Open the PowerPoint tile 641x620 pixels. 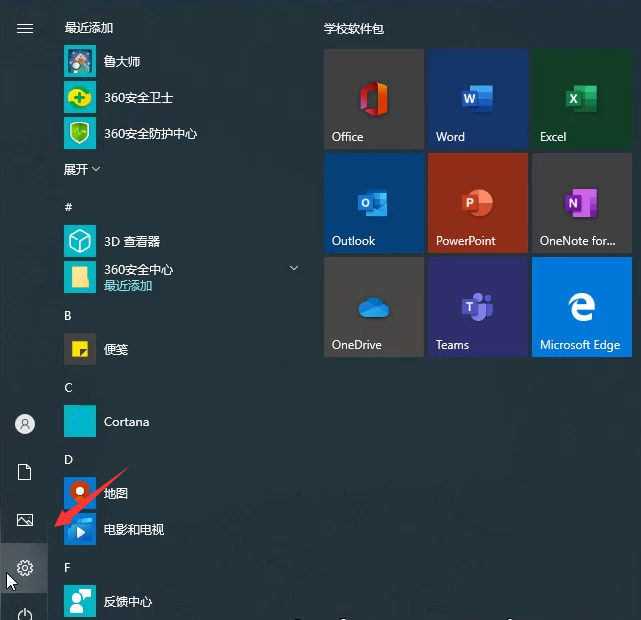pyautogui.click(x=477, y=202)
